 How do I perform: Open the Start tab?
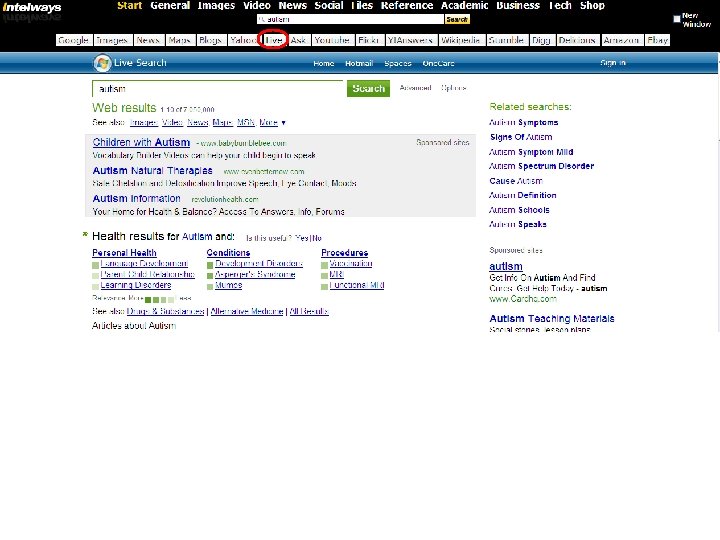[x=129, y=6]
